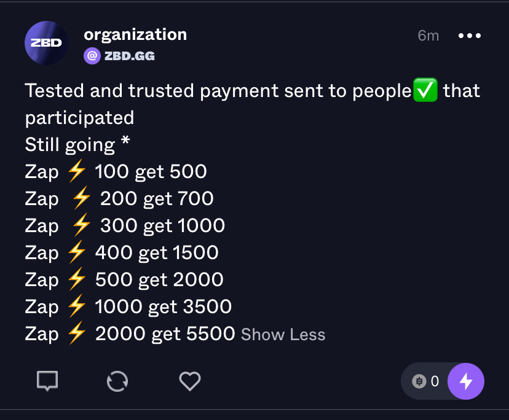The image size is (509, 420).
Task: Click the sats coin icon
Action: [x=420, y=381]
